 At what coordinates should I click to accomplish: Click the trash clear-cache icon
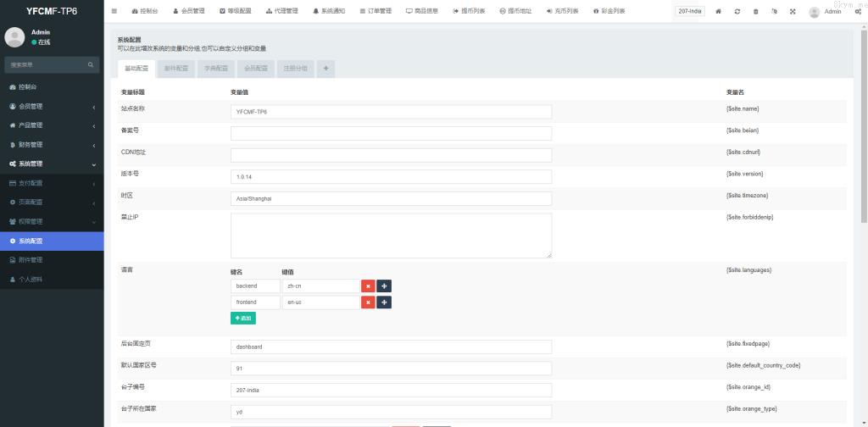pyautogui.click(x=755, y=11)
